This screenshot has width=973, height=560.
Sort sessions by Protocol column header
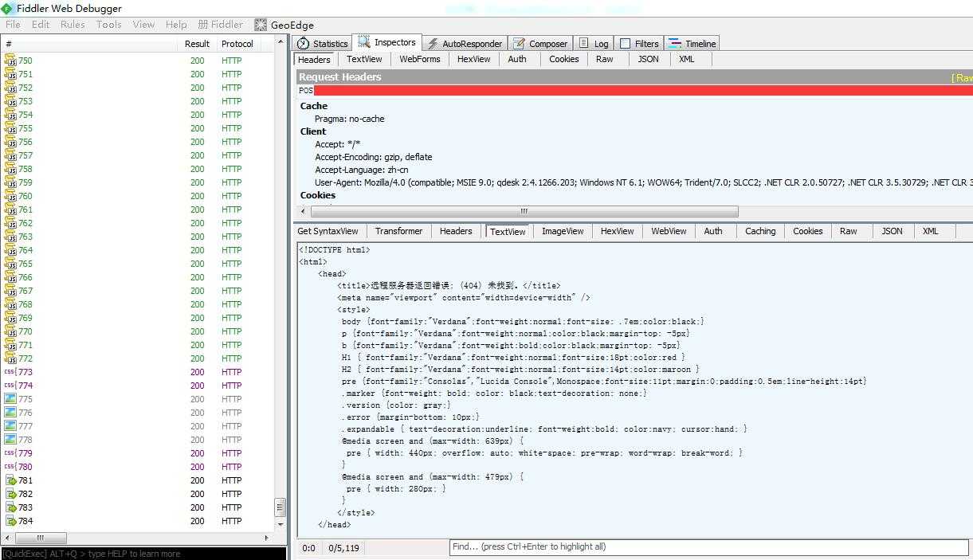pyautogui.click(x=237, y=44)
